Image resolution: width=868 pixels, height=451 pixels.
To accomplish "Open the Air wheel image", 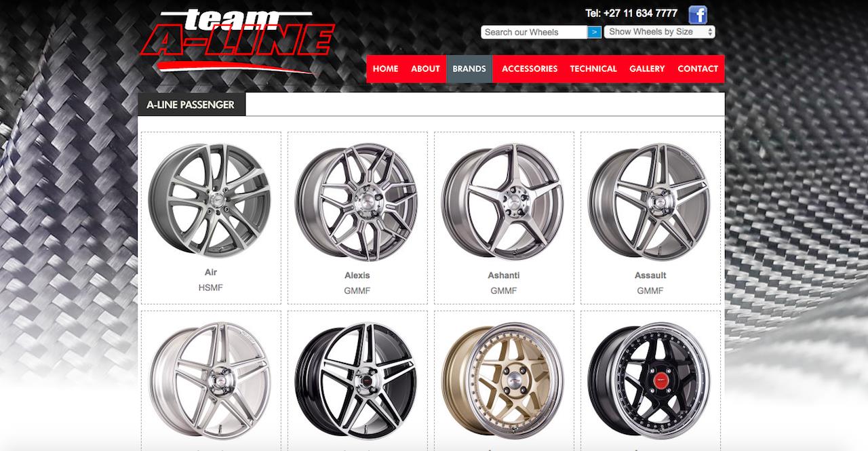I will (210, 199).
